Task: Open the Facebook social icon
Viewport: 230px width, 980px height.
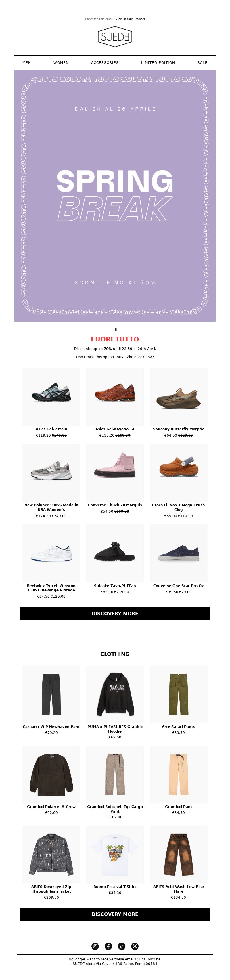Action: coord(108,946)
